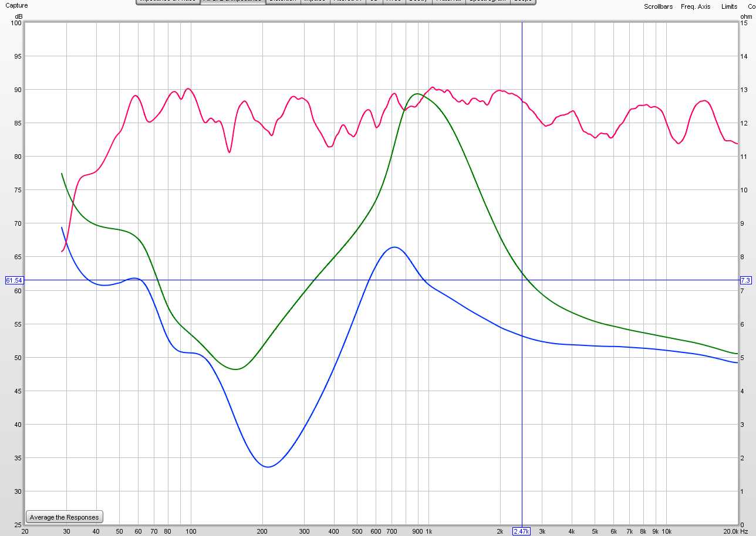Click the 1k frequency axis label
The height and width of the screenshot is (536, 756).
point(428,531)
